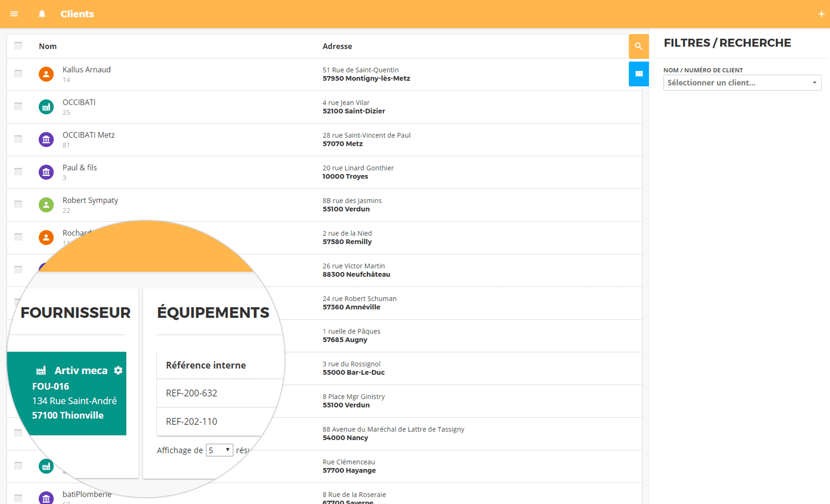
Task: Click the gear icon next to Artiv meca
Action: coord(118,370)
